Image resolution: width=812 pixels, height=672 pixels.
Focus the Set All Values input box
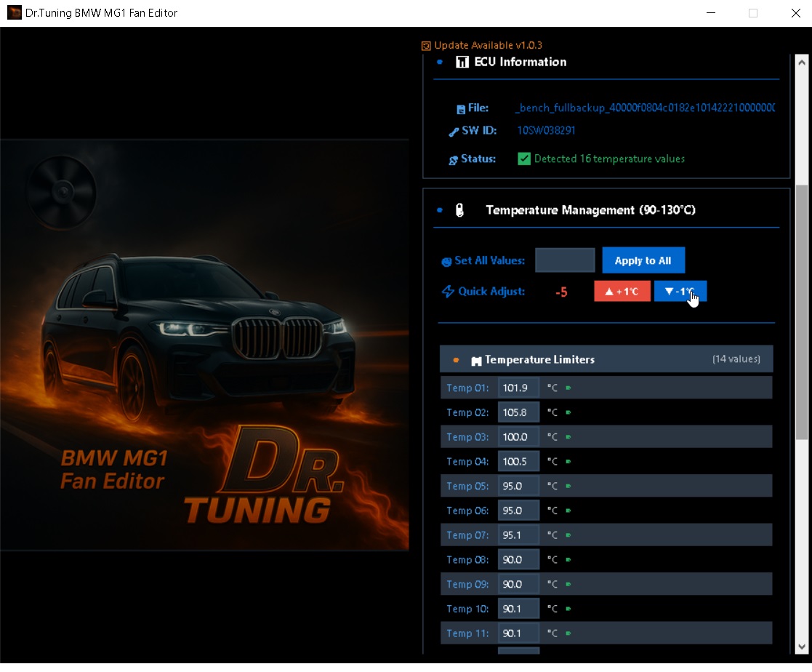tap(565, 260)
